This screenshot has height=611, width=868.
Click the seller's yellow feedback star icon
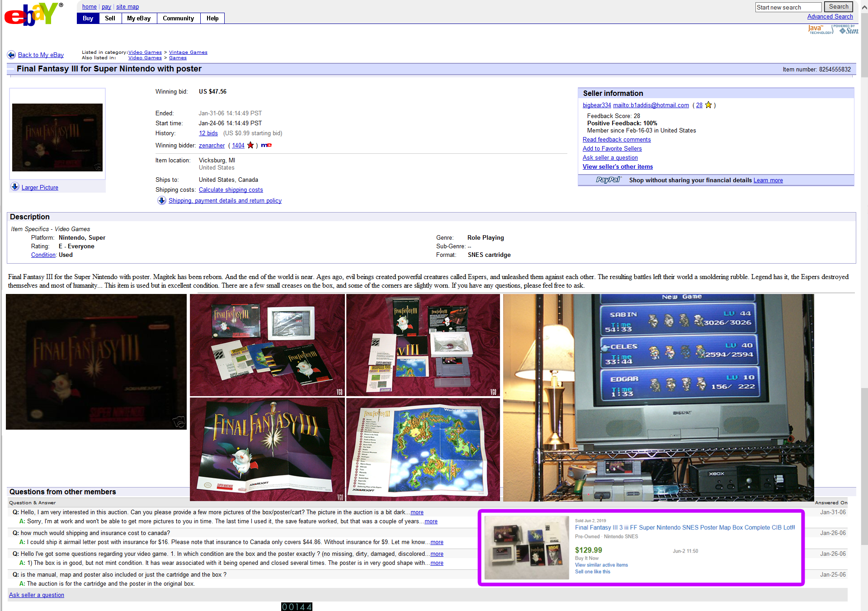[708, 105]
